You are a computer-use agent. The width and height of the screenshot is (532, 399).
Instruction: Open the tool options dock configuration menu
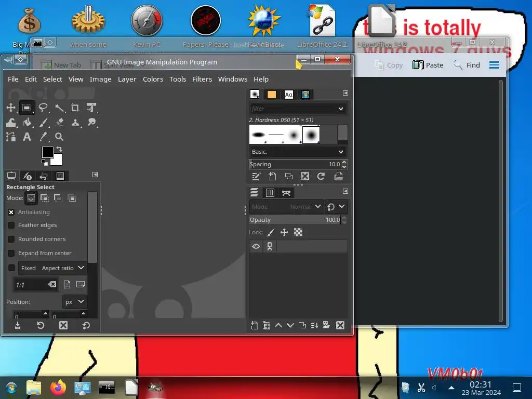coord(95,175)
